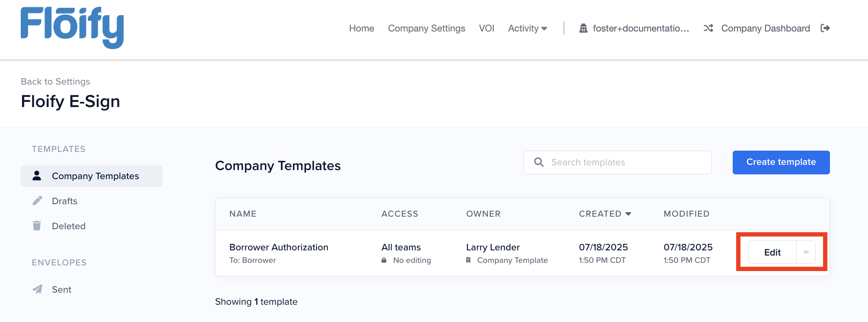Open Company Settings in the top menu
This screenshot has height=322, width=868.
click(x=426, y=28)
